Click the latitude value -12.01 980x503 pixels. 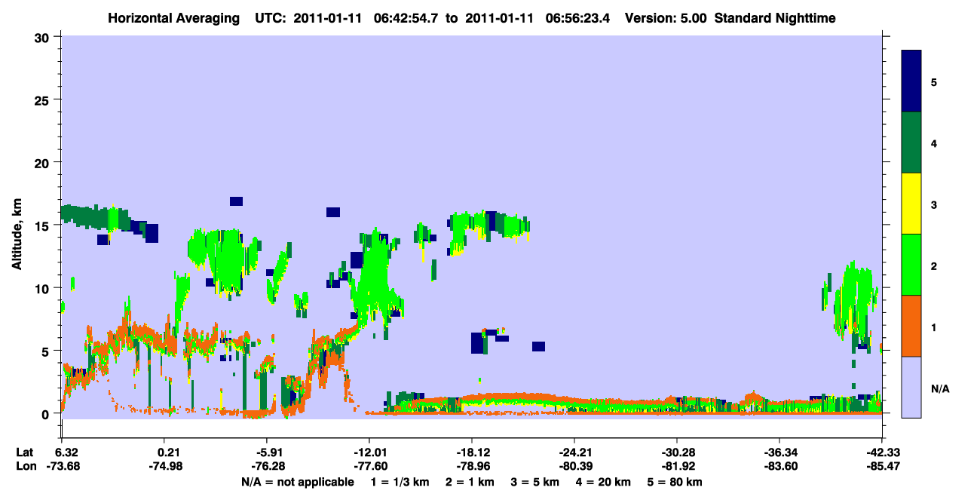point(369,452)
